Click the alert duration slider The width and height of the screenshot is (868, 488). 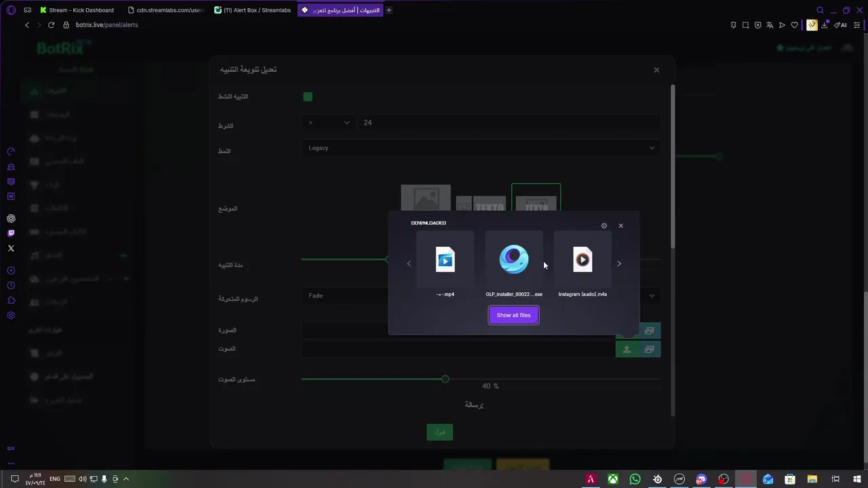[344, 259]
